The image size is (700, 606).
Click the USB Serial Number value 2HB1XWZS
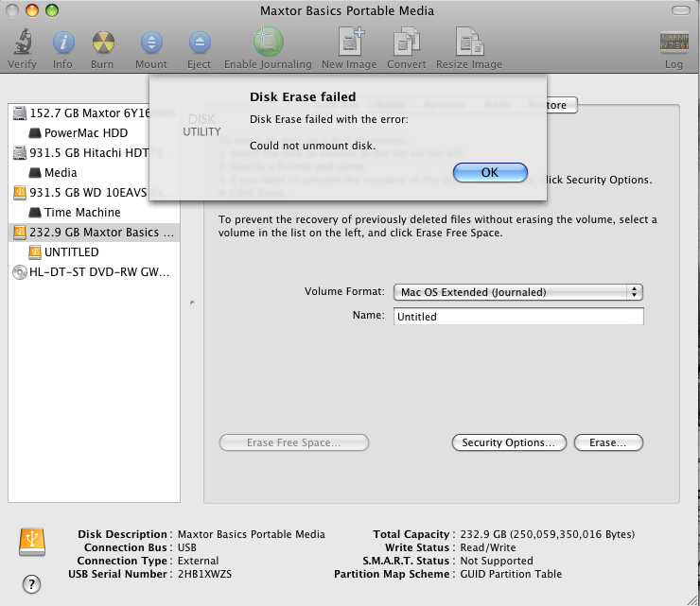(x=204, y=574)
